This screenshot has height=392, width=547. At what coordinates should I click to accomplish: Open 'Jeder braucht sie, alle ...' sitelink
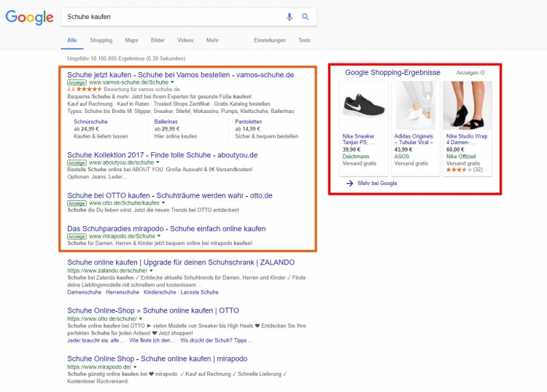coord(96,340)
